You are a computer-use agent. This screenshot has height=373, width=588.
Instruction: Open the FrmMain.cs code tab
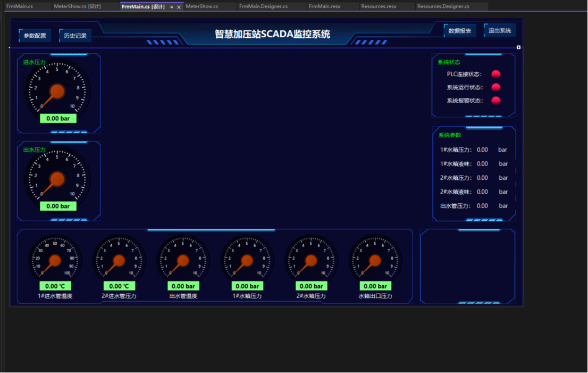click(x=20, y=6)
